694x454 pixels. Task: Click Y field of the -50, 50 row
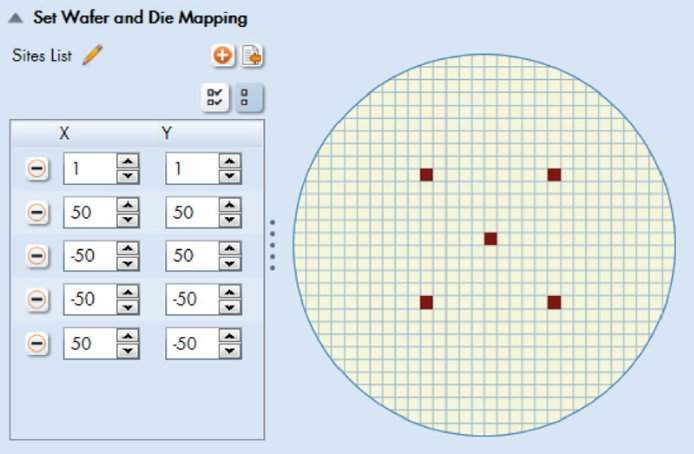pyautogui.click(x=192, y=256)
